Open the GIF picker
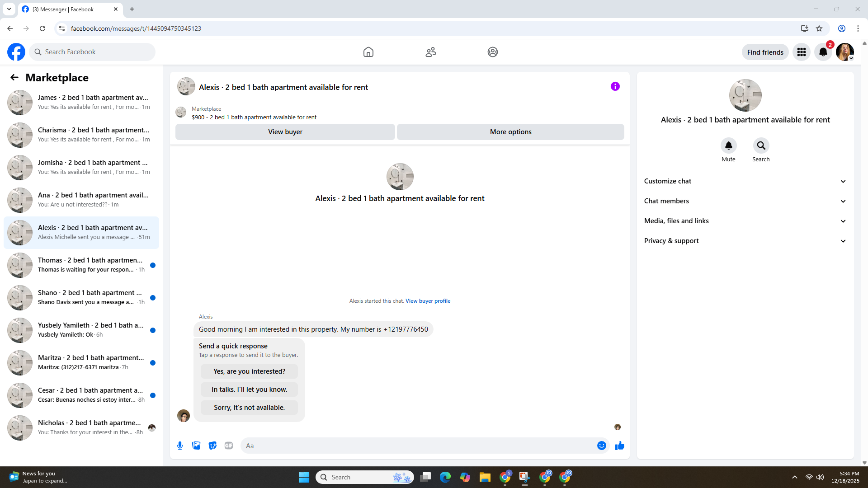This screenshot has height=488, width=868. [229, 446]
